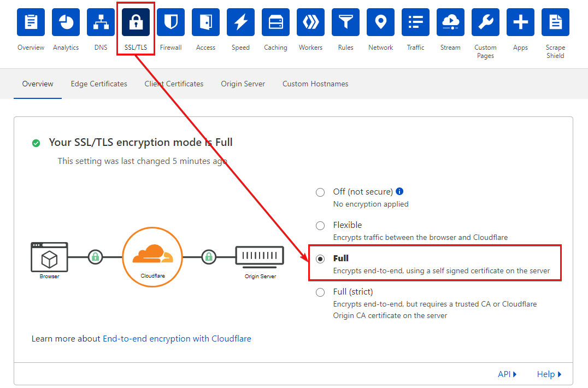The width and height of the screenshot is (588, 388).
Task: Click the 'No encryption applied' description
Action: tap(371, 204)
